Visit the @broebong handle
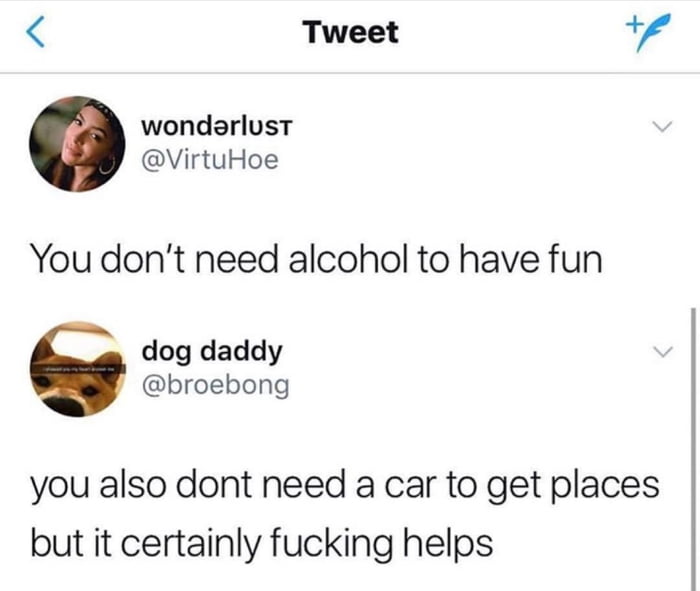The image size is (700, 591). (x=216, y=385)
